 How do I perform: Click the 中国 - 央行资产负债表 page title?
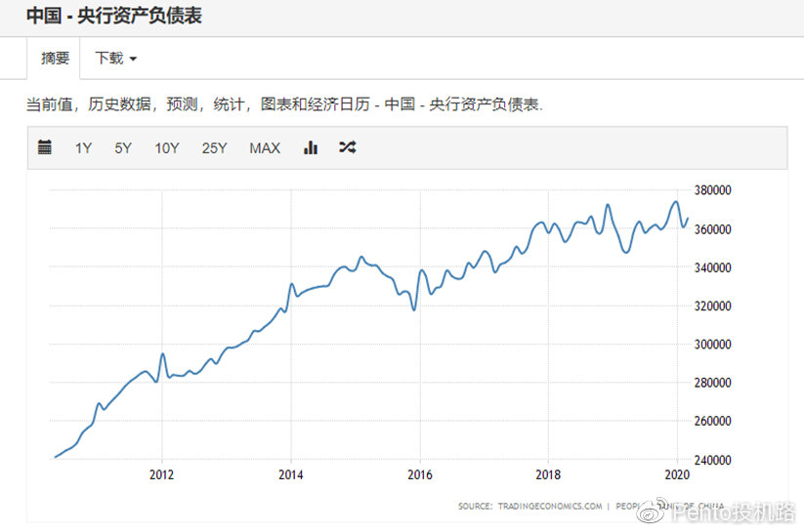pyautogui.click(x=114, y=17)
